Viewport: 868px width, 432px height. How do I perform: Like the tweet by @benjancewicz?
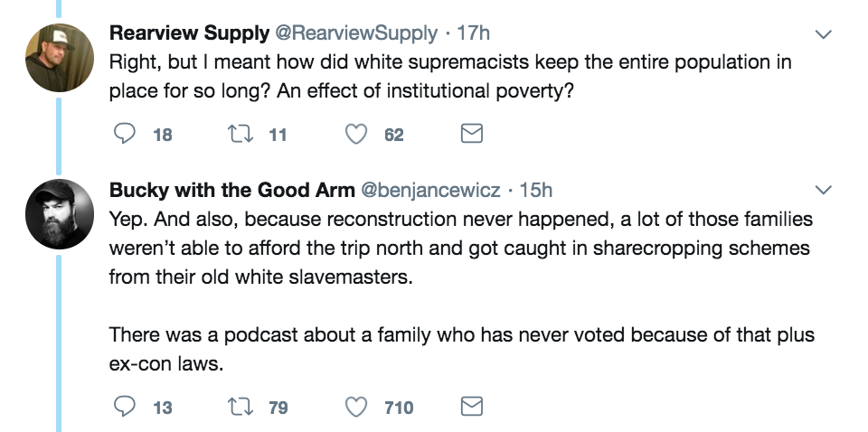[x=359, y=408]
